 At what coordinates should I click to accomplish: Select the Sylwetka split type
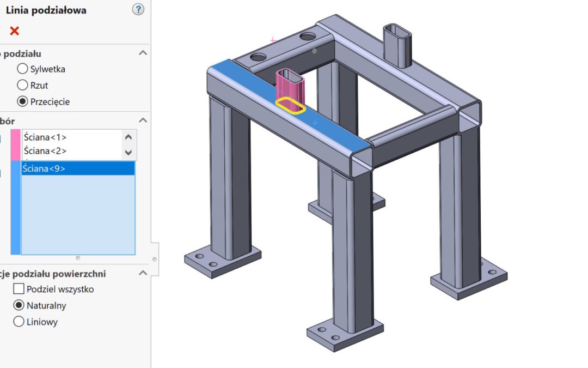coord(22,69)
